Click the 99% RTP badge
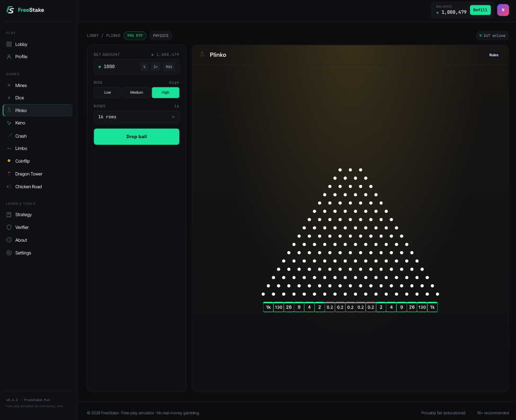 point(135,35)
